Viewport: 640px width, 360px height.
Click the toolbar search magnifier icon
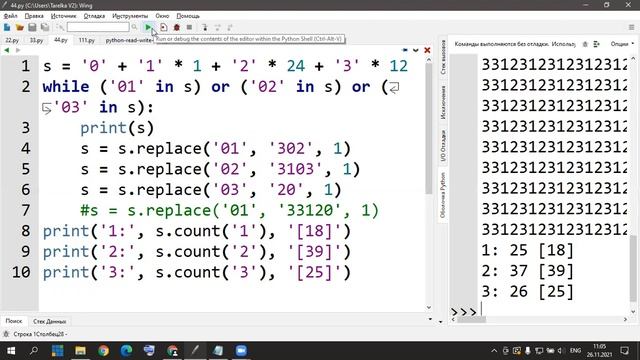click(134, 27)
